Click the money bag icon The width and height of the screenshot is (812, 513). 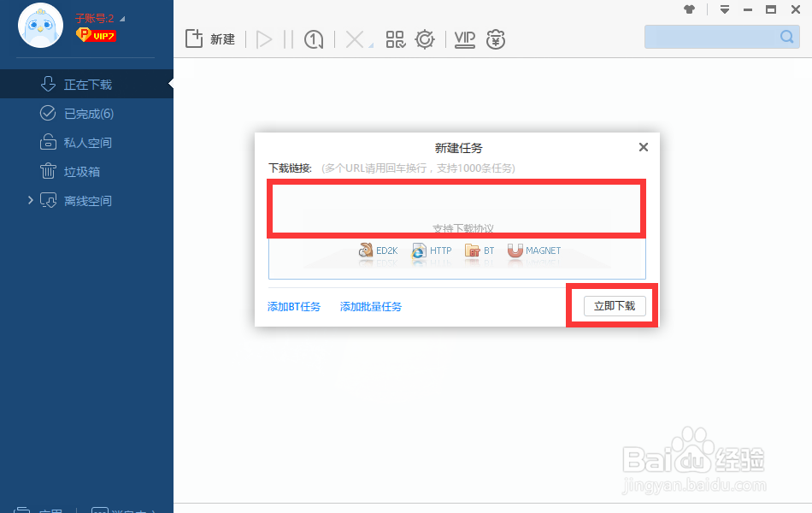[496, 39]
